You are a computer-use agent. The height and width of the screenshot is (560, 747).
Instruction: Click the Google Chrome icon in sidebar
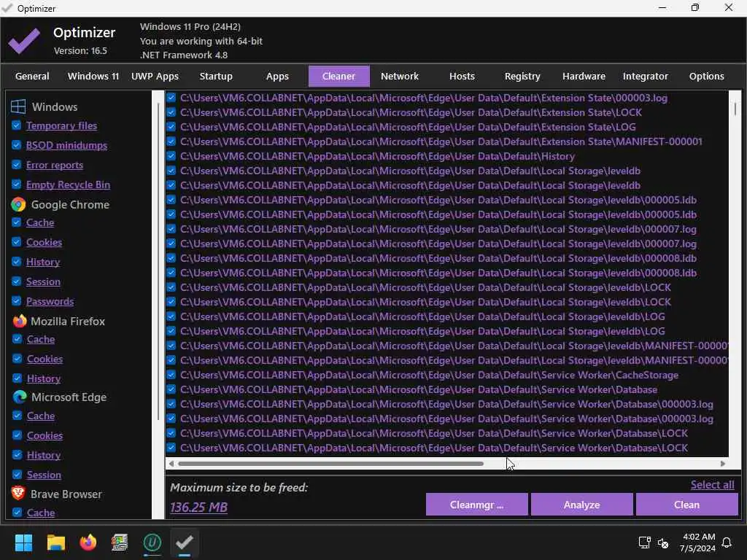tap(18, 205)
